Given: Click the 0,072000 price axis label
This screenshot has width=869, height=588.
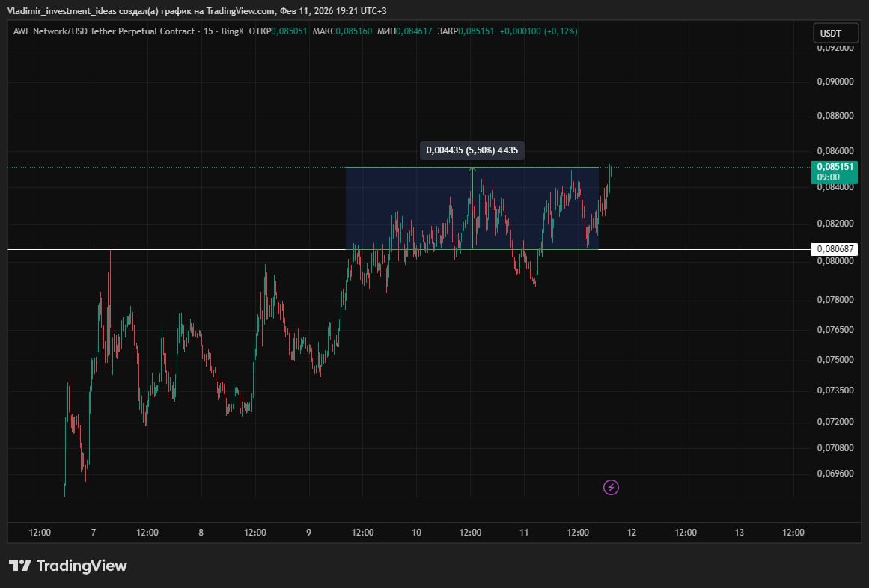Looking at the screenshot, I should [835, 422].
